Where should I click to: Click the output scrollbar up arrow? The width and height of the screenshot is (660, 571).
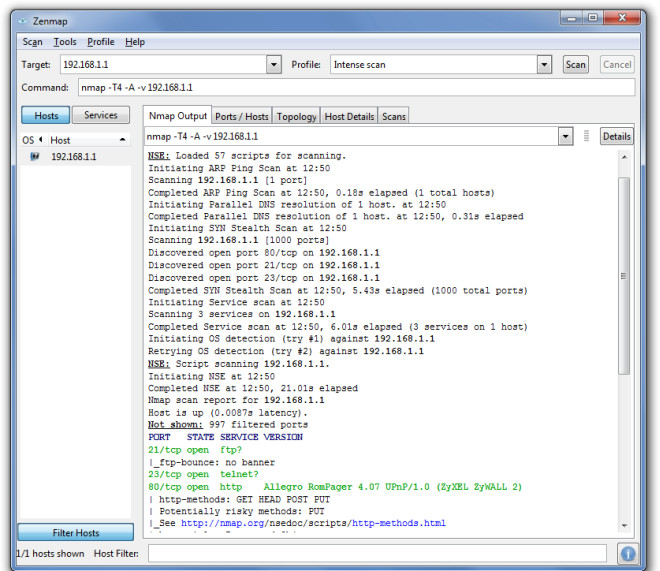pos(624,157)
